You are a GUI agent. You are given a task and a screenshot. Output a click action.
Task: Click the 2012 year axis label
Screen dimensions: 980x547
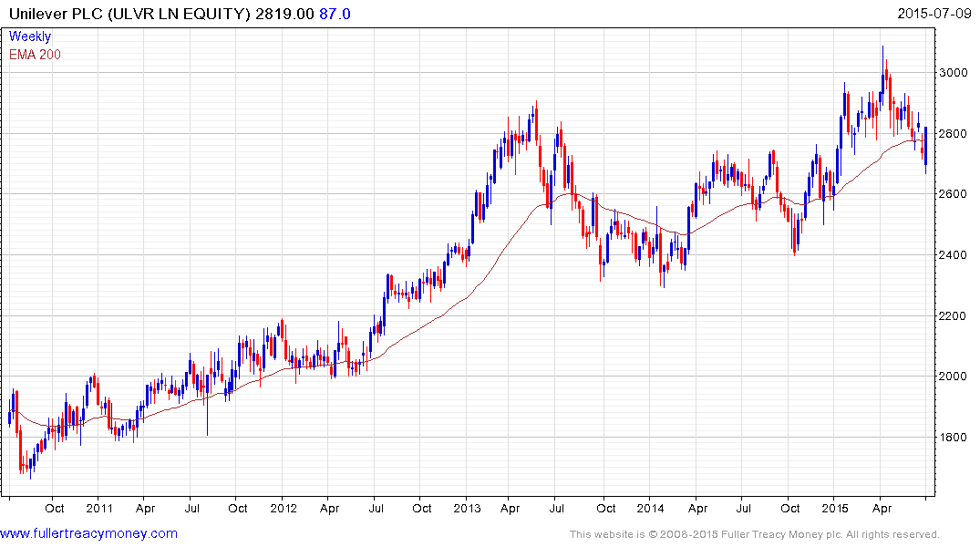(284, 508)
